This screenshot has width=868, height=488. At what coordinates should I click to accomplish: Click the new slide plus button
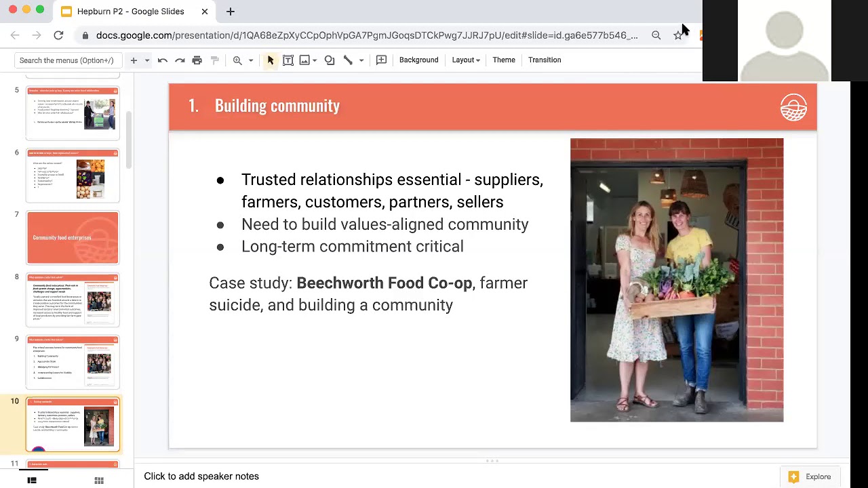click(x=134, y=60)
